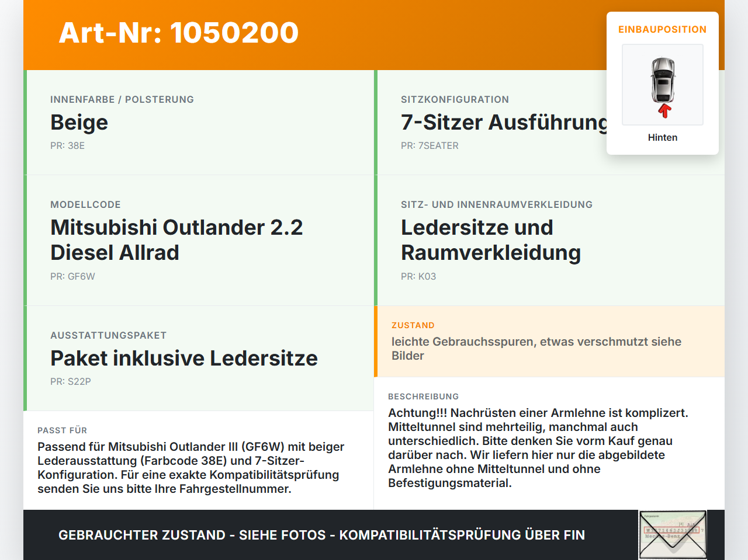
Task: Click SITZ- UND INNENRAUMVERKLEIDUNG label
Action: pyautogui.click(x=497, y=204)
